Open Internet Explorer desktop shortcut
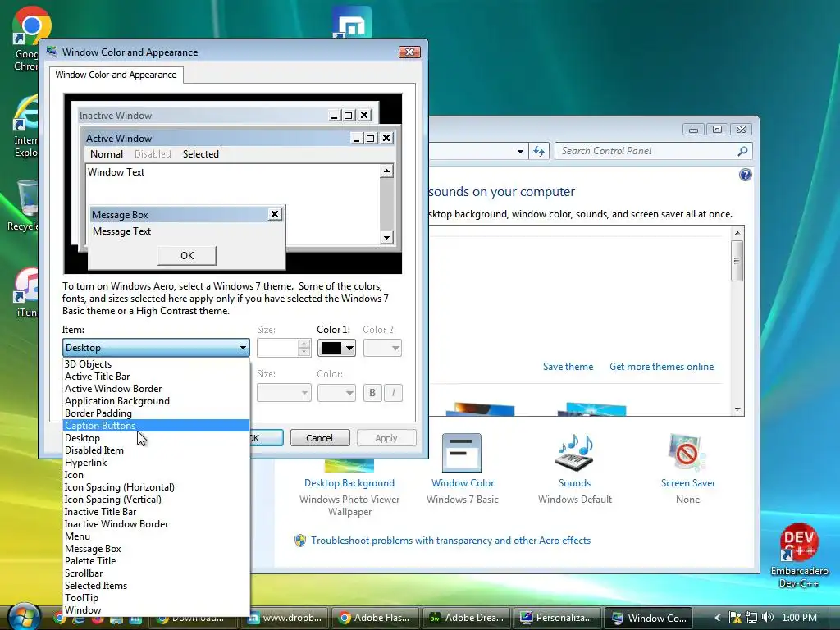840x630 pixels. click(x=27, y=126)
